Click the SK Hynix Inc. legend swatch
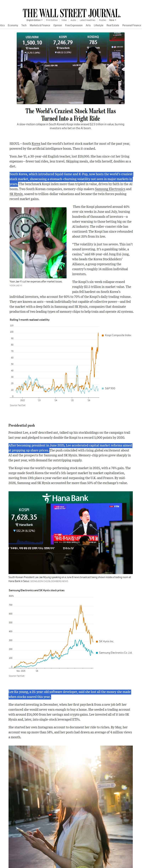This screenshot has height=868, width=142. 97,641
